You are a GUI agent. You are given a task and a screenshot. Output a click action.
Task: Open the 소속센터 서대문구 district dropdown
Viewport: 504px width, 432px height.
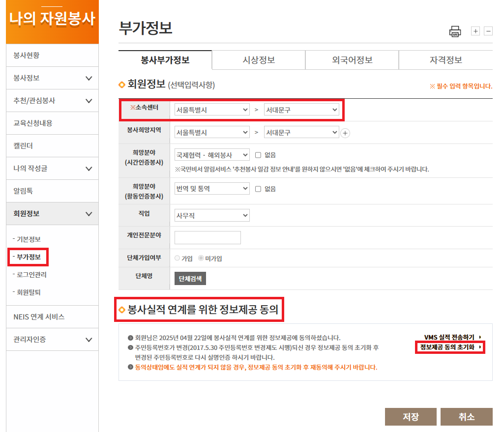[x=301, y=110]
